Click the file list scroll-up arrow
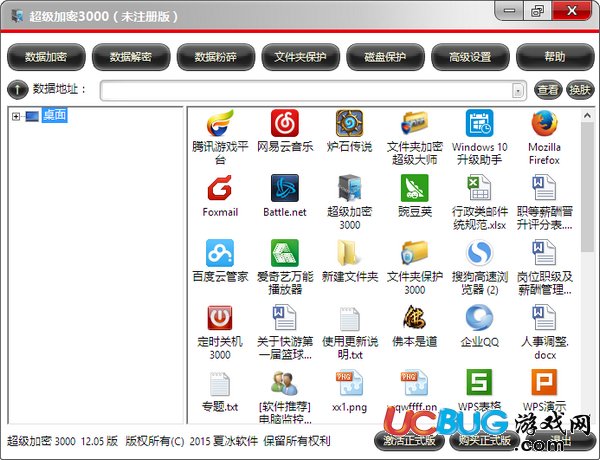Viewport: 600px width, 460px height. pos(587,115)
